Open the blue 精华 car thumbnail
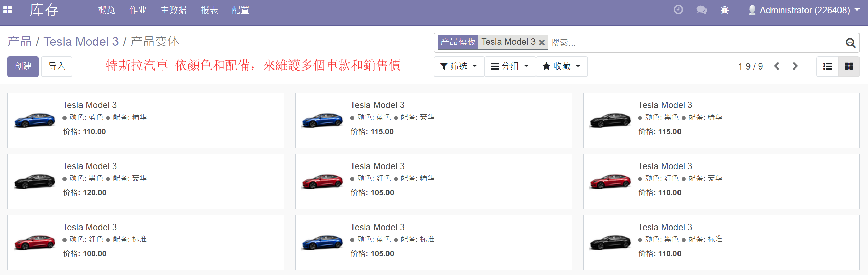Screen dimensions: 868x275 [x=35, y=120]
